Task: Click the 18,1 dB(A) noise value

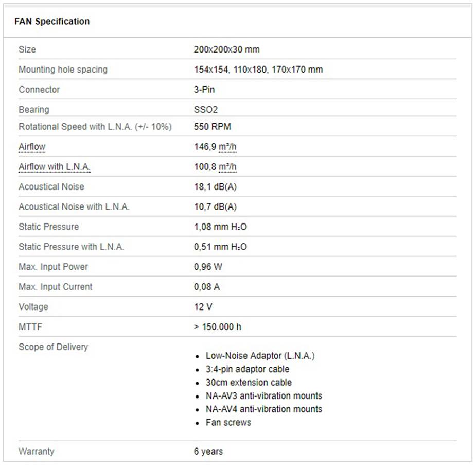Action: [215, 187]
